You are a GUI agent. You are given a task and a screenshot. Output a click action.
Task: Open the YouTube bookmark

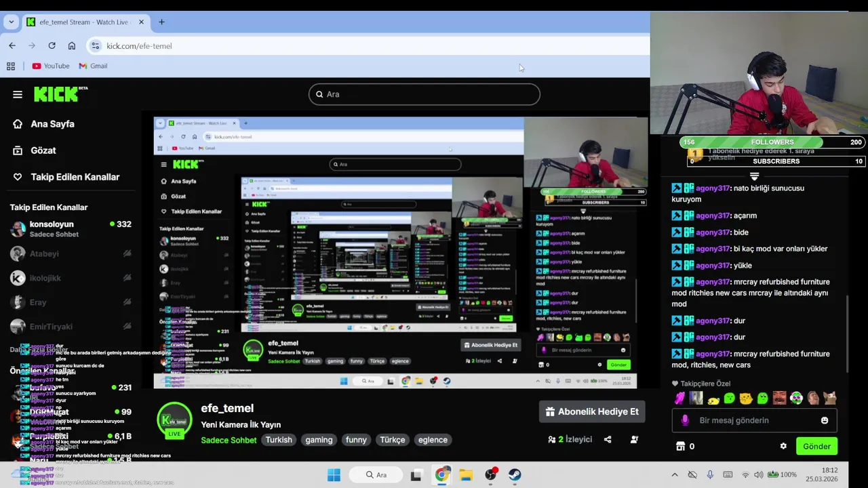point(51,66)
